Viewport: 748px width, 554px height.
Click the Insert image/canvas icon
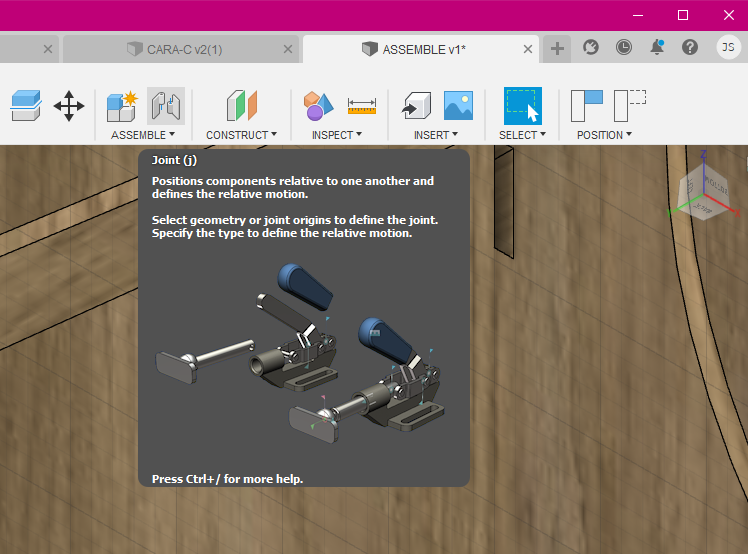click(x=458, y=105)
